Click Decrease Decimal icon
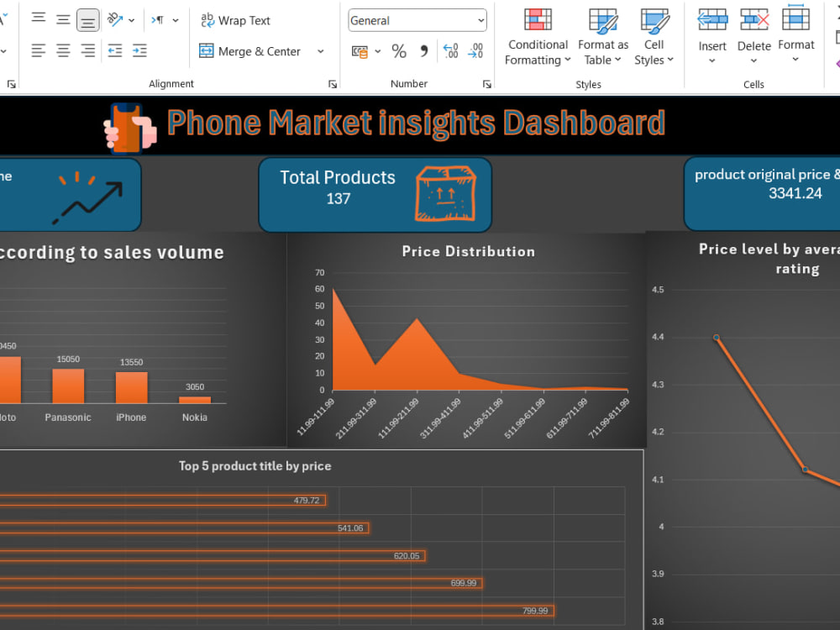 click(x=475, y=51)
